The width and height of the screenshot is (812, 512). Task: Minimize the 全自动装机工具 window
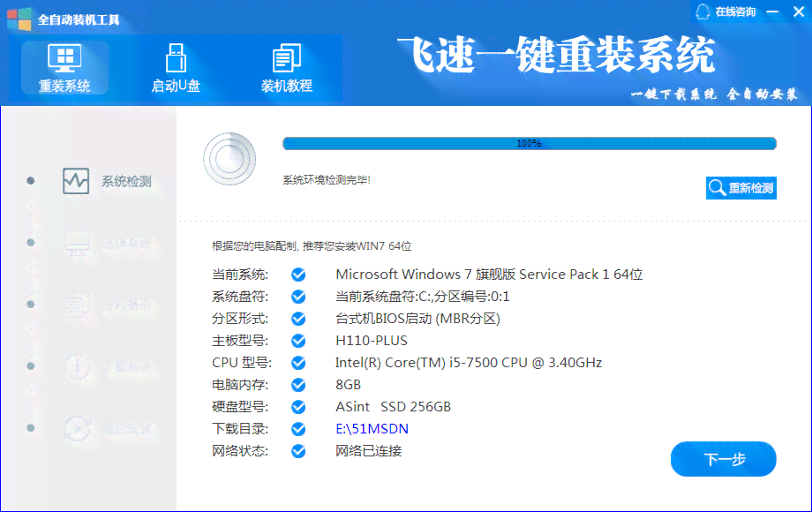pos(772,11)
